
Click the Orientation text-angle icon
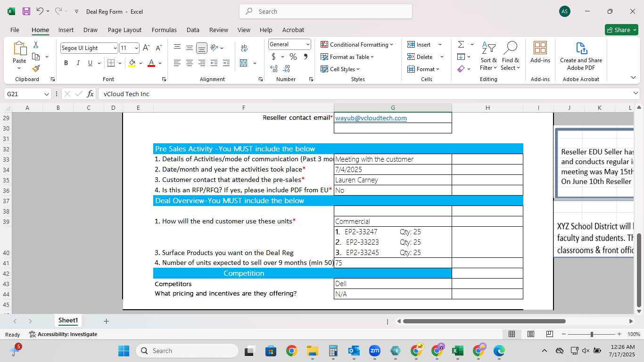[x=214, y=48]
